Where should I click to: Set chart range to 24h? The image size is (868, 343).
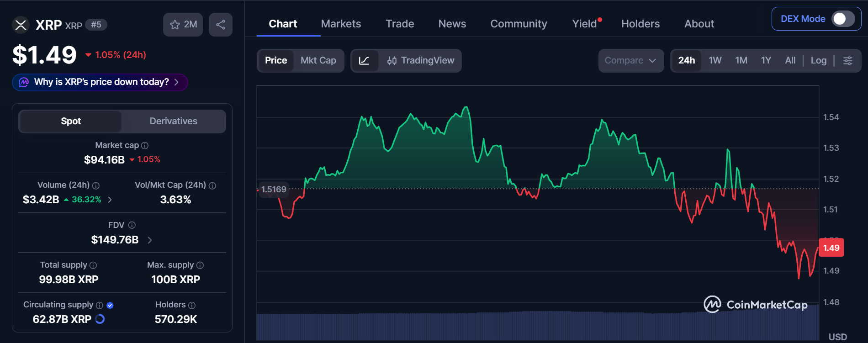click(x=687, y=61)
